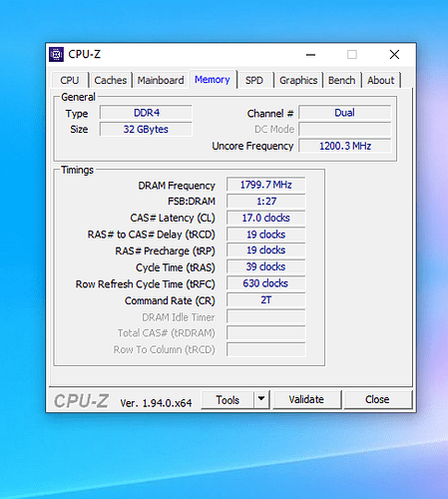Click the empty Row To Column field
Image resolution: width=448 pixels, height=499 pixels.
(x=266, y=349)
